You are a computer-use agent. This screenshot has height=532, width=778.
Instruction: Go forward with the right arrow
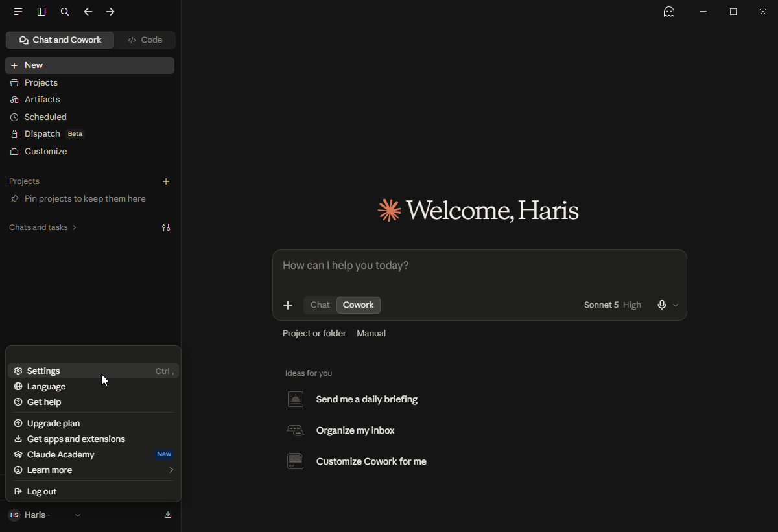[110, 12]
